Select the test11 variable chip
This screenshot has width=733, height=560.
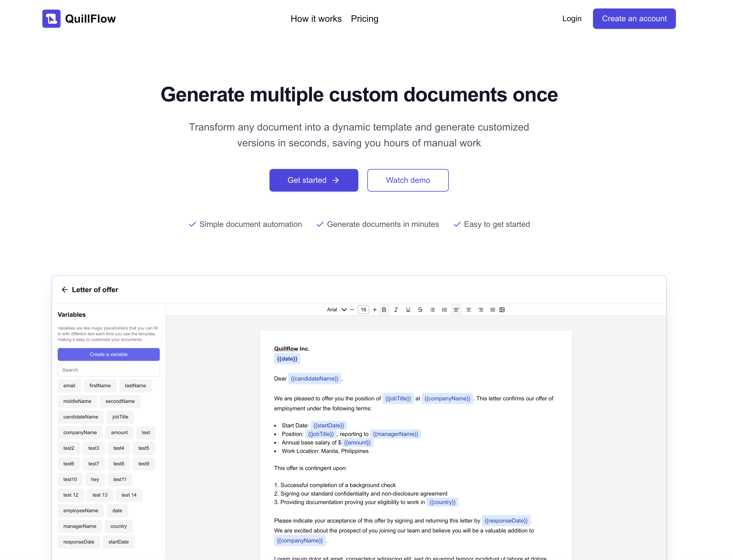tap(120, 479)
